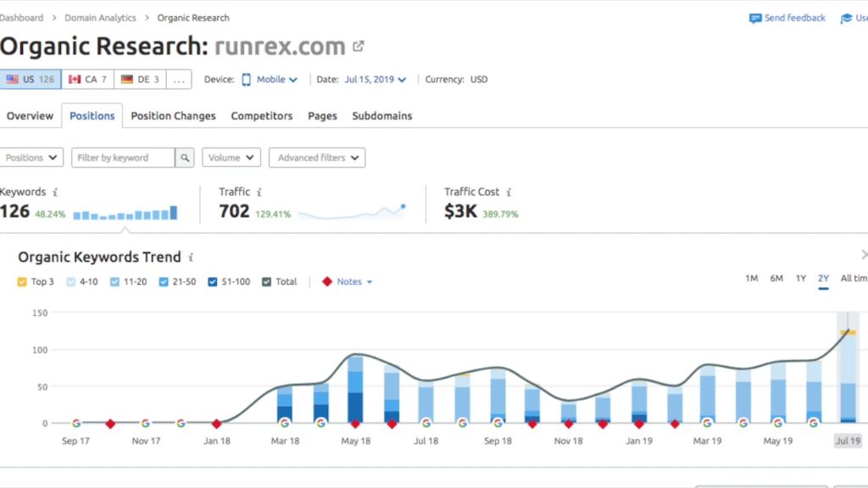Open the Advanced filters dropdown
The height and width of the screenshot is (488, 868).
317,158
